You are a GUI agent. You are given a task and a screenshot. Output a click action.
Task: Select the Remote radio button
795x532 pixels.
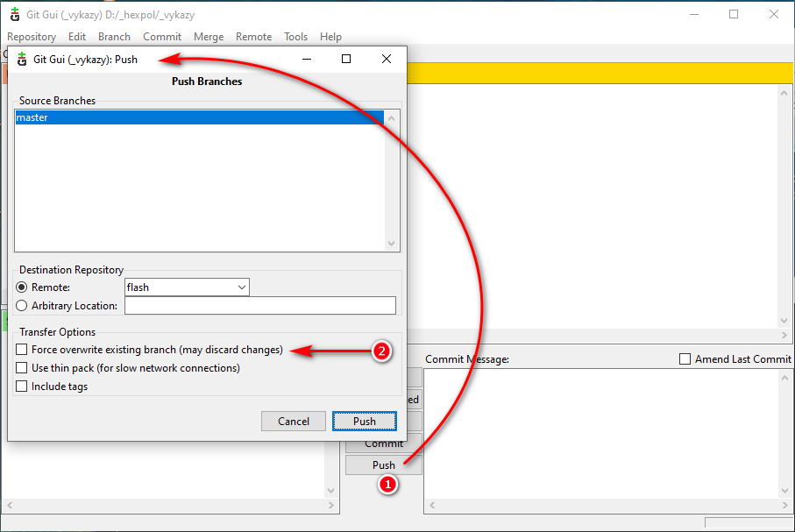[x=22, y=287]
